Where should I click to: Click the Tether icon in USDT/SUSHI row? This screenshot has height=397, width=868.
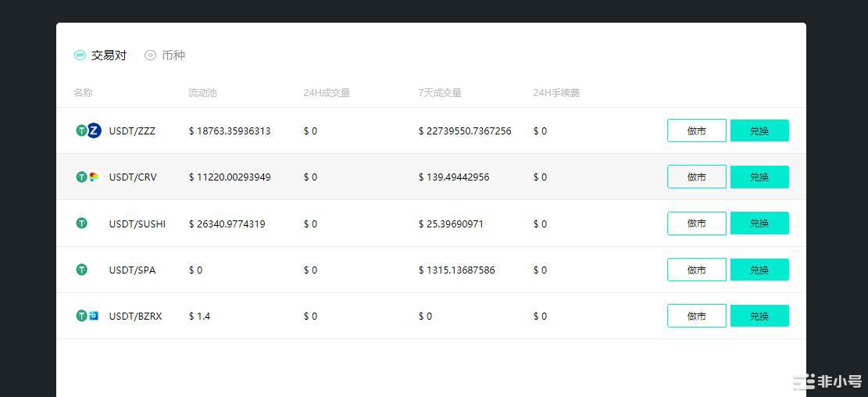point(82,224)
